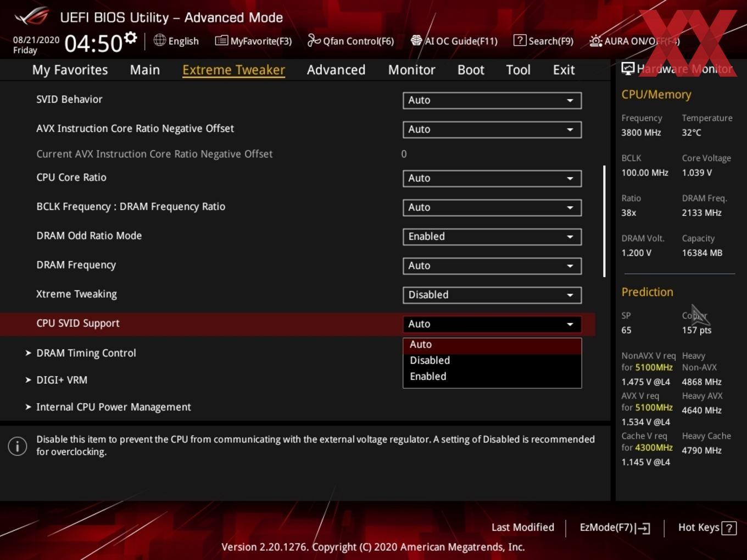
Task: Open BCLK Frequency DRAM Frequency Ratio dropdown
Action: click(x=492, y=208)
